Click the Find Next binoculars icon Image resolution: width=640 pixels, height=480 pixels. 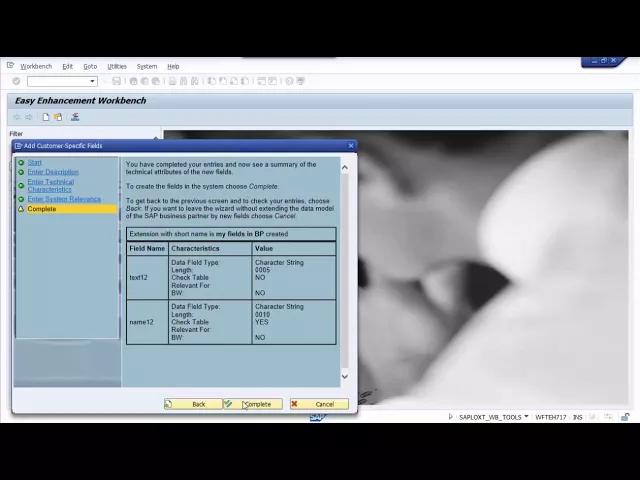point(195,81)
